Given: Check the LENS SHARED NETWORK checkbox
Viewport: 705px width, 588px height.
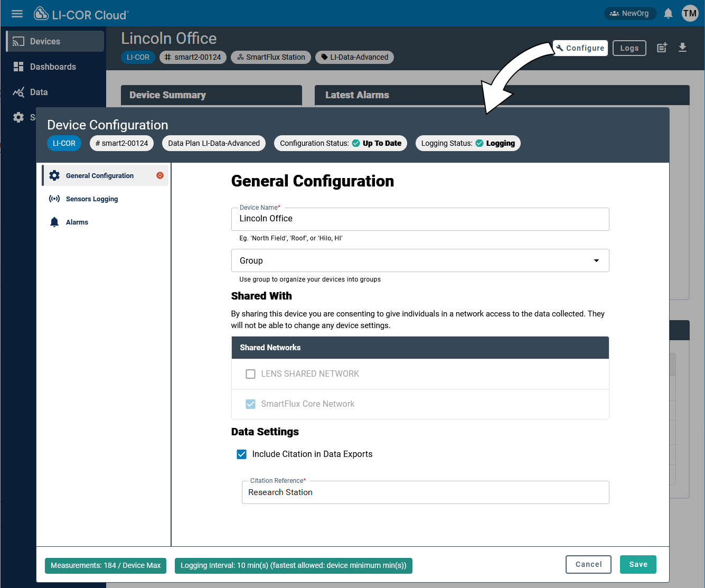Looking at the screenshot, I should click(x=251, y=374).
